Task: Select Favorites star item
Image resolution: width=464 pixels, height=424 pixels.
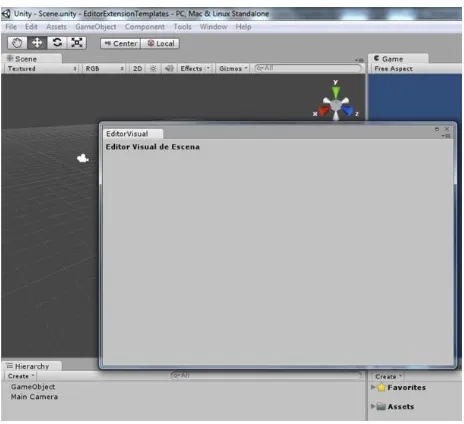Action: [x=402, y=388]
